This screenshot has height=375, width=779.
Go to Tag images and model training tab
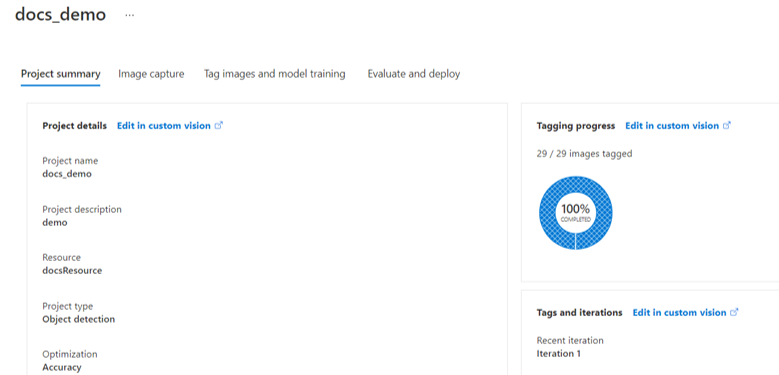(x=275, y=74)
